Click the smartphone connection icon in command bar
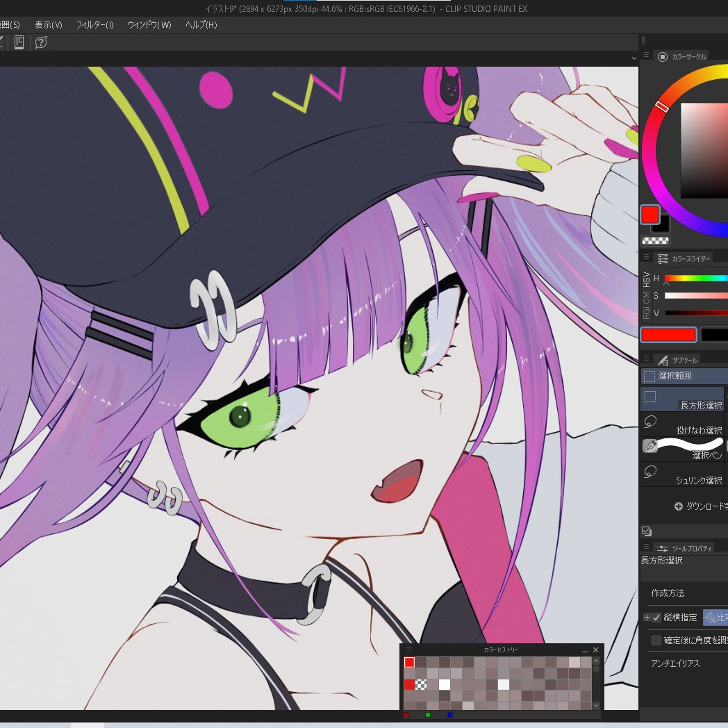Screen dimensions: 728x728 tap(19, 42)
